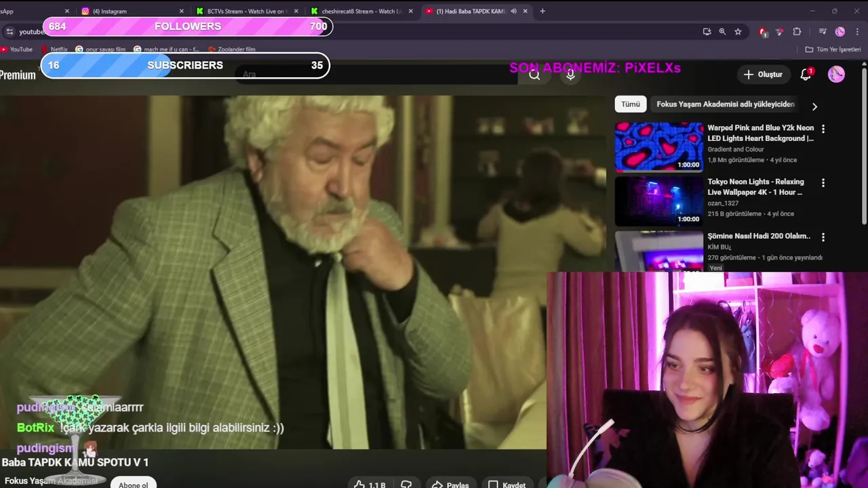Viewport: 868px width, 488px height.
Task: Close the BCTVs Stream tab
Action: (x=296, y=11)
